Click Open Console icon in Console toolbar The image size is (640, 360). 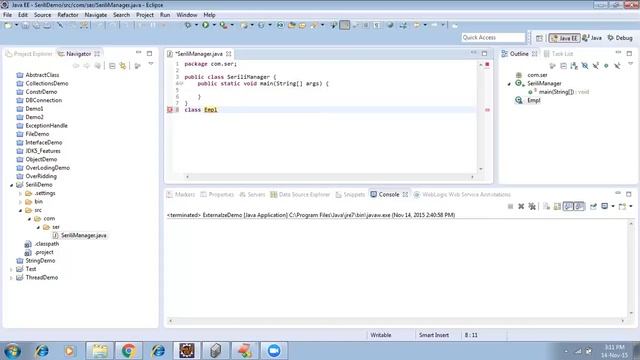(622, 207)
